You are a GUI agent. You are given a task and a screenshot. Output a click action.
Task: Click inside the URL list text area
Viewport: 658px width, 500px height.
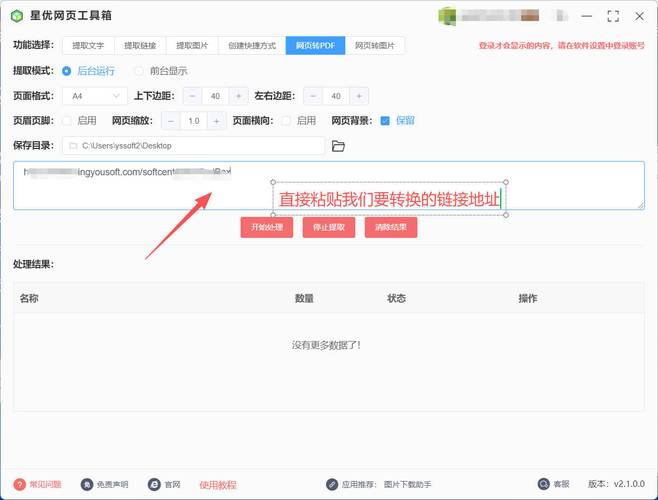pos(329,185)
